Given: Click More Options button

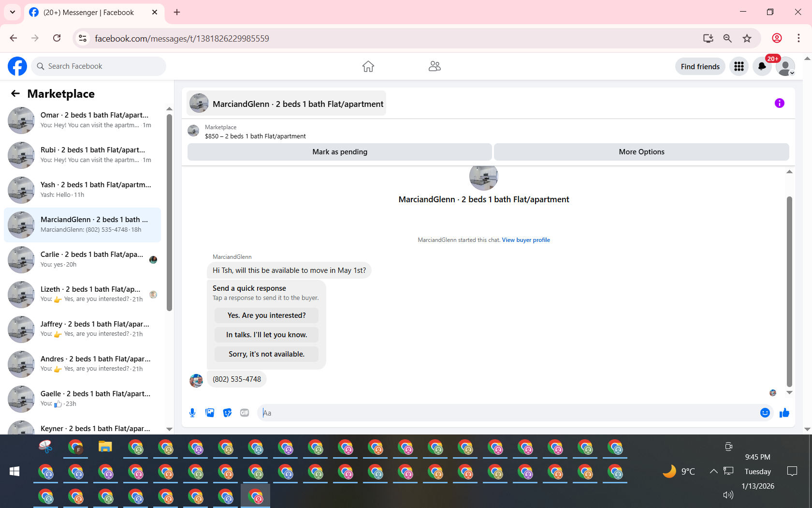Looking at the screenshot, I should pyautogui.click(x=641, y=152).
